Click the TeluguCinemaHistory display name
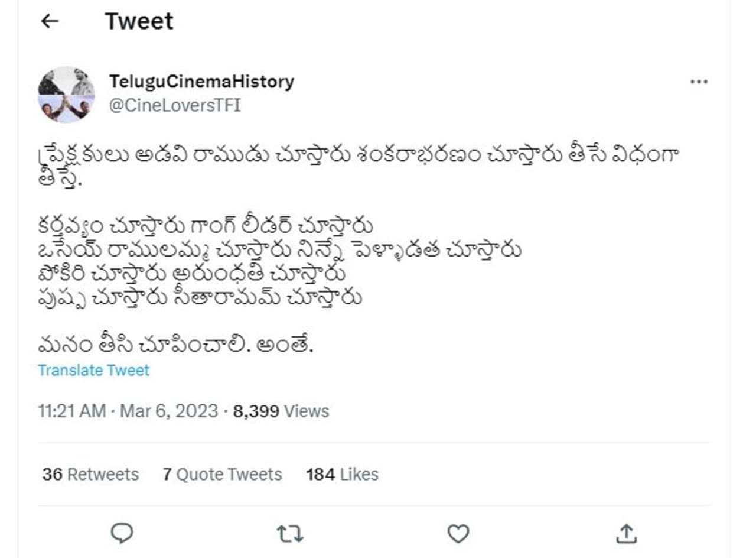Image resolution: width=756 pixels, height=558 pixels. pyautogui.click(x=201, y=82)
